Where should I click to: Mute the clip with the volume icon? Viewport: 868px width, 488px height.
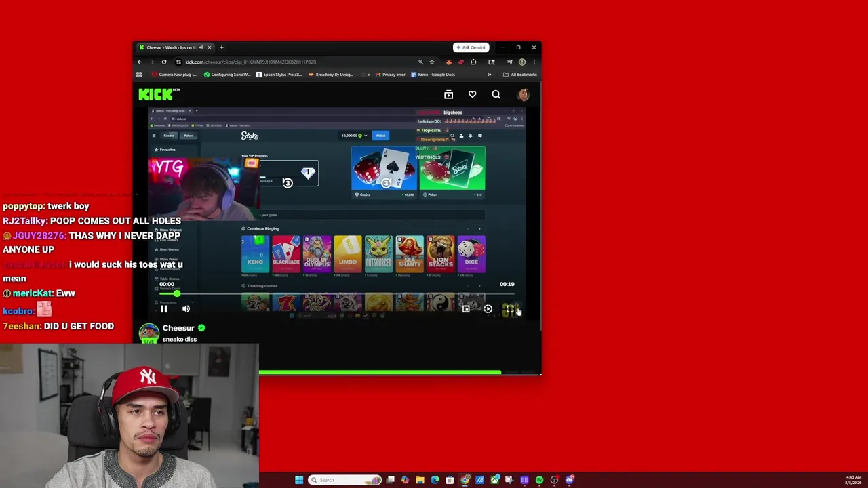pyautogui.click(x=186, y=309)
